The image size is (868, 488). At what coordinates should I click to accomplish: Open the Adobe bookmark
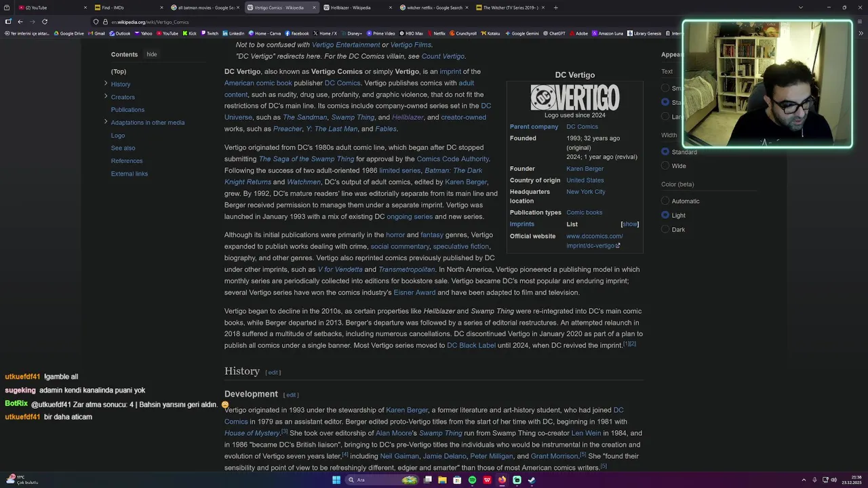coord(578,33)
